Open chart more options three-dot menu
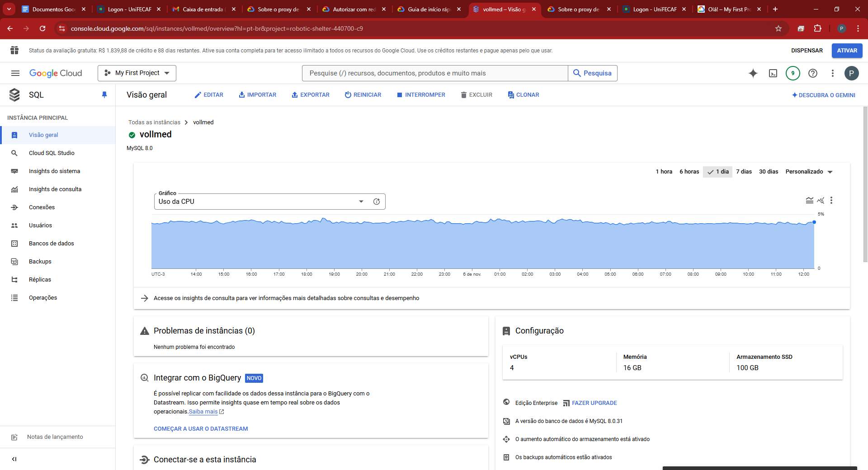Screen dimensions: 868x470 click(831, 200)
